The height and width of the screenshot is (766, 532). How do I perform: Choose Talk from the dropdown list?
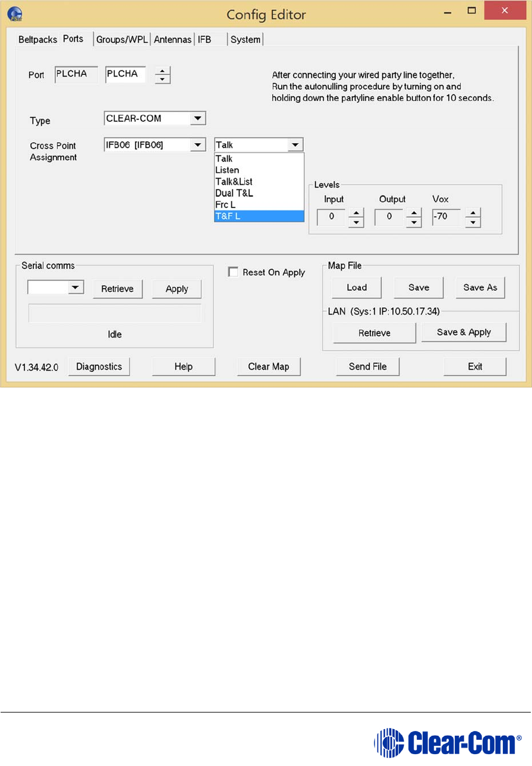(x=259, y=159)
